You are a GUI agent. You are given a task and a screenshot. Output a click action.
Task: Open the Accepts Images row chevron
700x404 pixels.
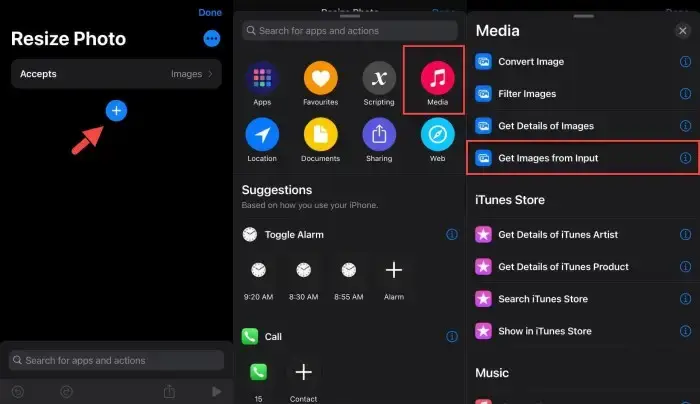point(210,74)
